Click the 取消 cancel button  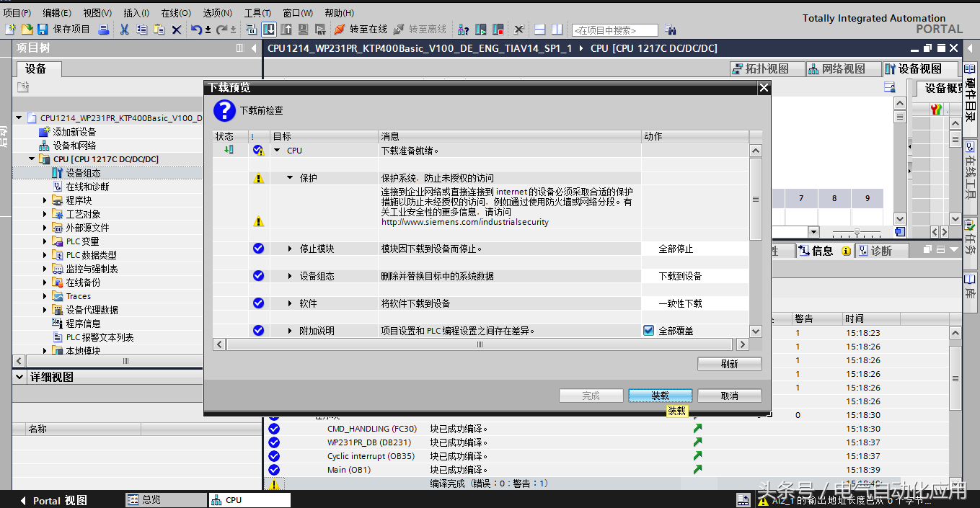(730, 396)
